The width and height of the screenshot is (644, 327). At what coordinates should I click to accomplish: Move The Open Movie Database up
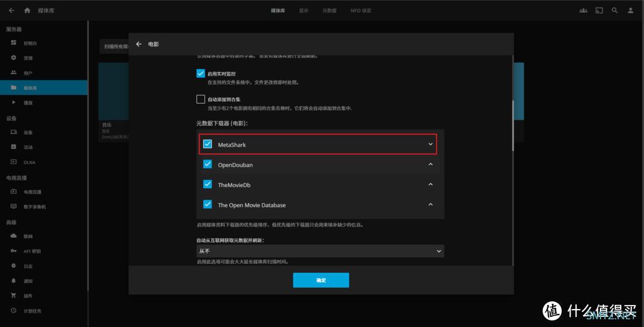pyautogui.click(x=431, y=204)
